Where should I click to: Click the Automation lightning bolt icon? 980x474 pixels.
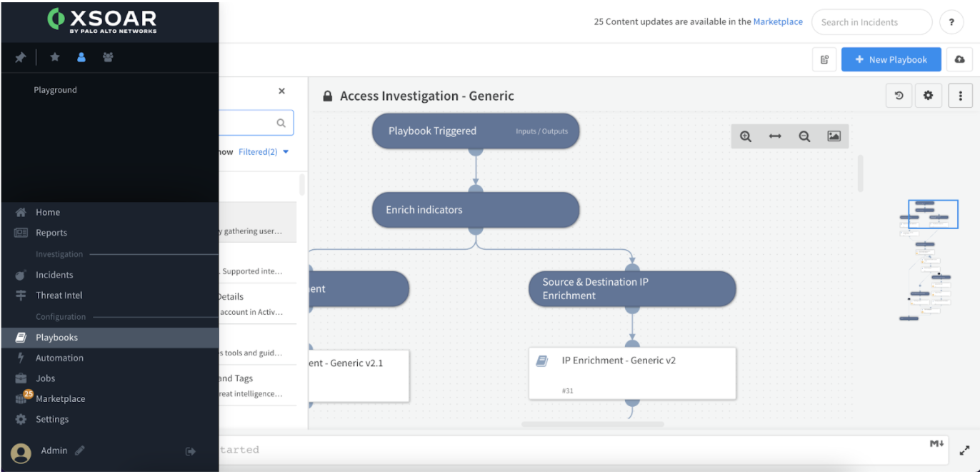point(21,358)
